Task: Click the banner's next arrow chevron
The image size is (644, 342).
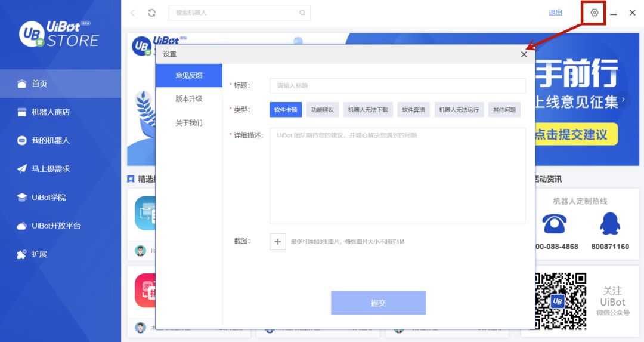Action: pos(624,100)
